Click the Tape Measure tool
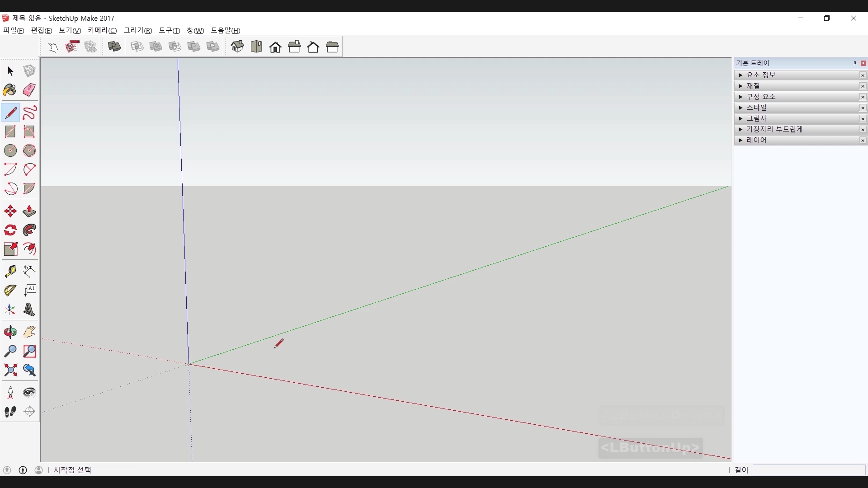This screenshot has height=488, width=868. click(10, 271)
